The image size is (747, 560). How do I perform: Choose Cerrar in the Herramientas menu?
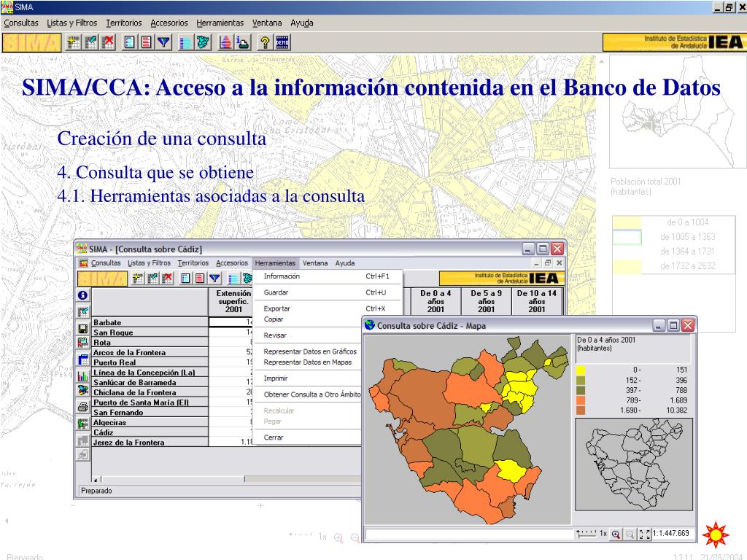(x=308, y=437)
